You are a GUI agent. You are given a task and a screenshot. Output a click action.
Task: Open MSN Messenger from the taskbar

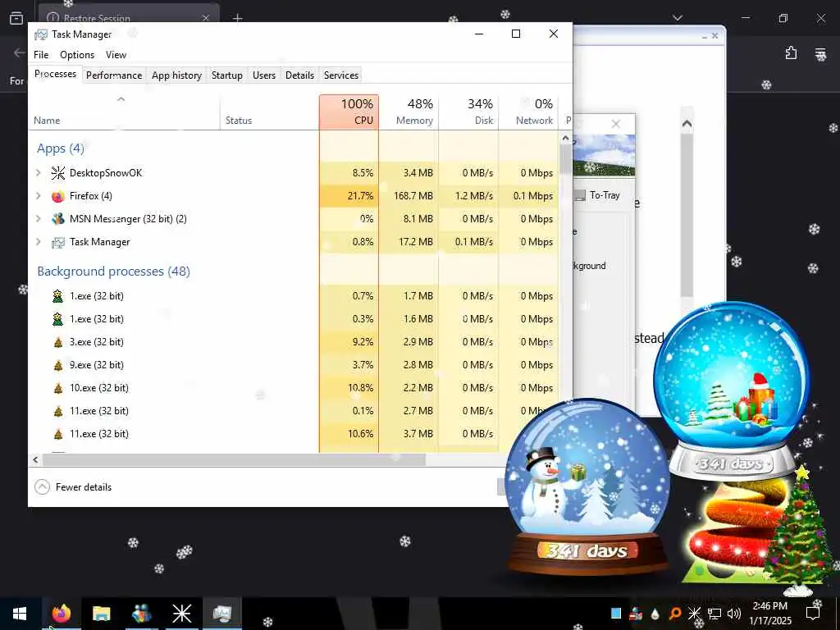tap(141, 613)
